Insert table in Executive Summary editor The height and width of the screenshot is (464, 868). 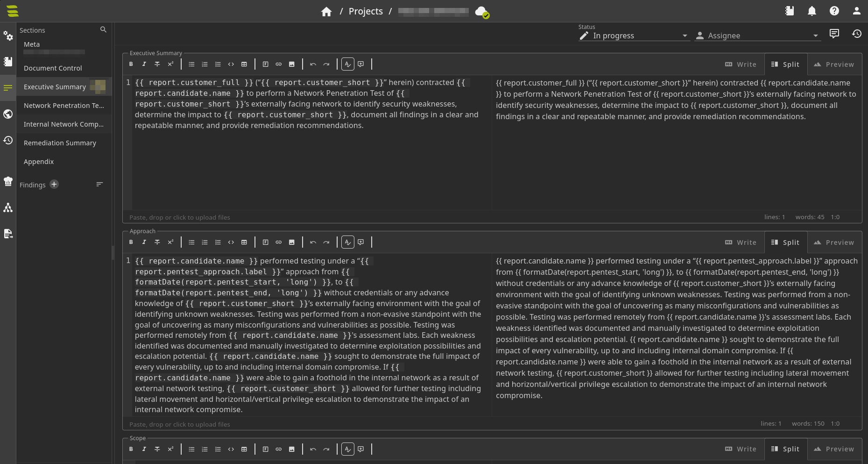pos(244,64)
